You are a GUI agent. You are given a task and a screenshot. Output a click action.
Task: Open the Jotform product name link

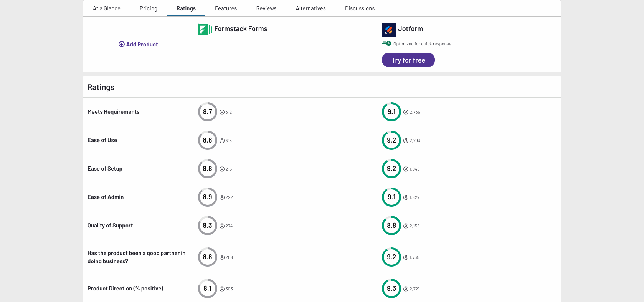point(410,29)
